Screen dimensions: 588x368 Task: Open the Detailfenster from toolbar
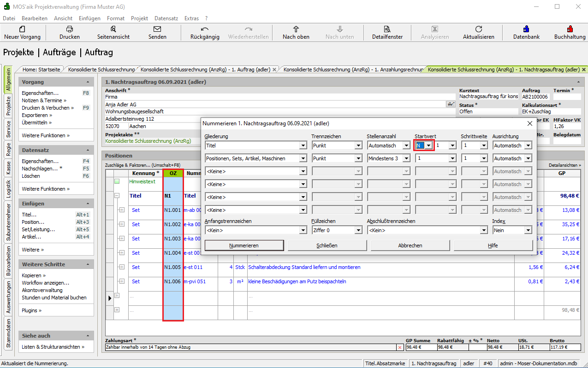(387, 29)
